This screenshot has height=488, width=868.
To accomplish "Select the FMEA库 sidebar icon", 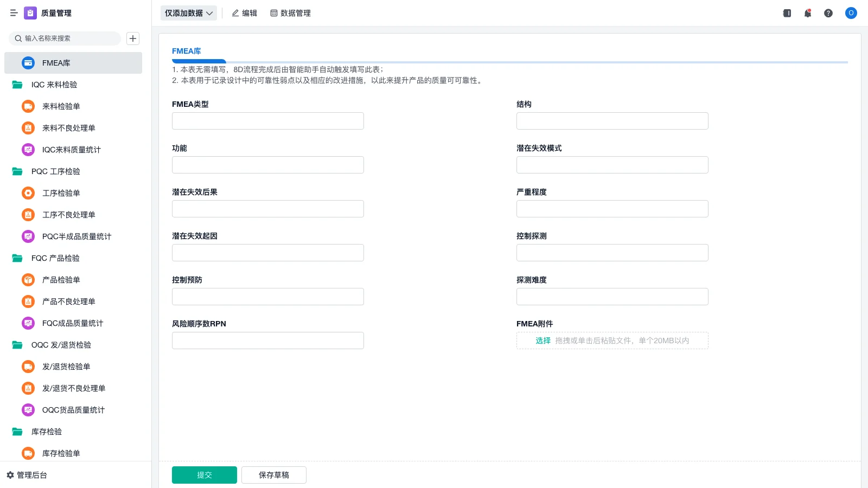I will tap(28, 63).
